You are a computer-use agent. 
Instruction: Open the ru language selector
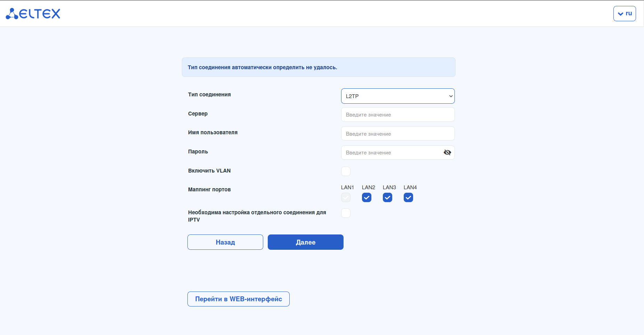[x=625, y=14]
